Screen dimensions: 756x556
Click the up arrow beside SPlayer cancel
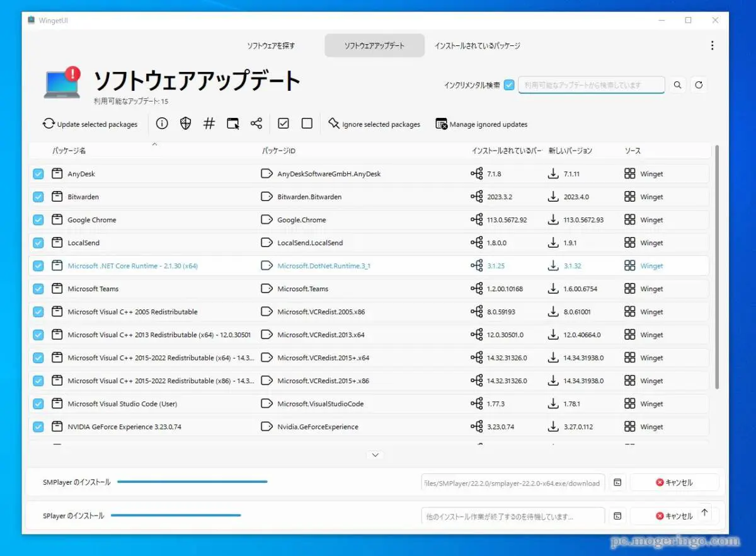pos(705,513)
